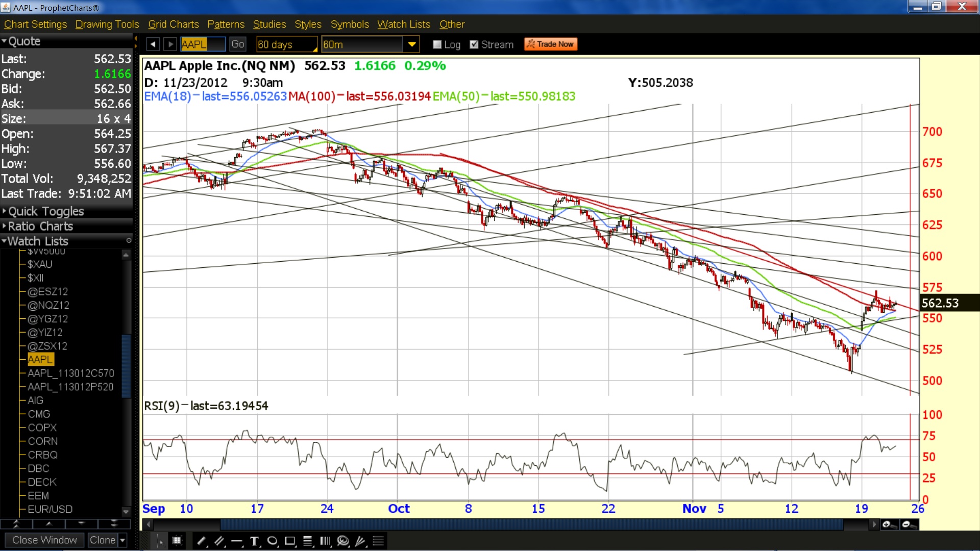
Task: Click the Close Window button
Action: (44, 540)
